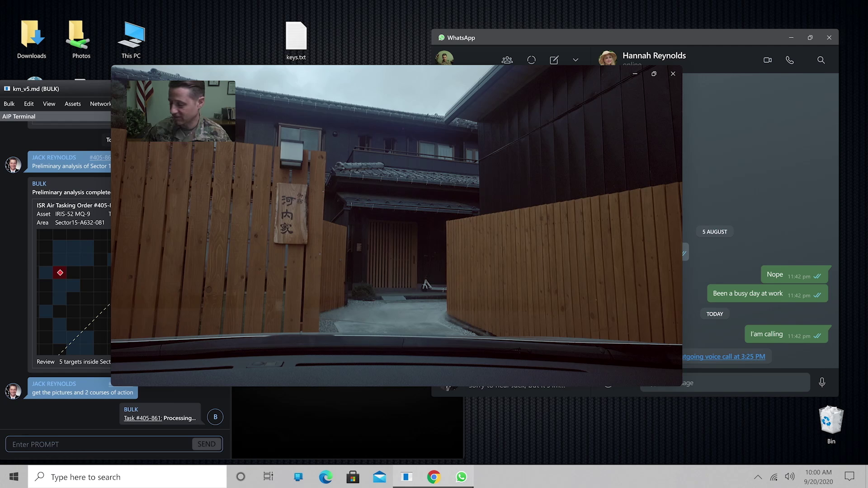Open Task #405-861 link

click(142, 418)
